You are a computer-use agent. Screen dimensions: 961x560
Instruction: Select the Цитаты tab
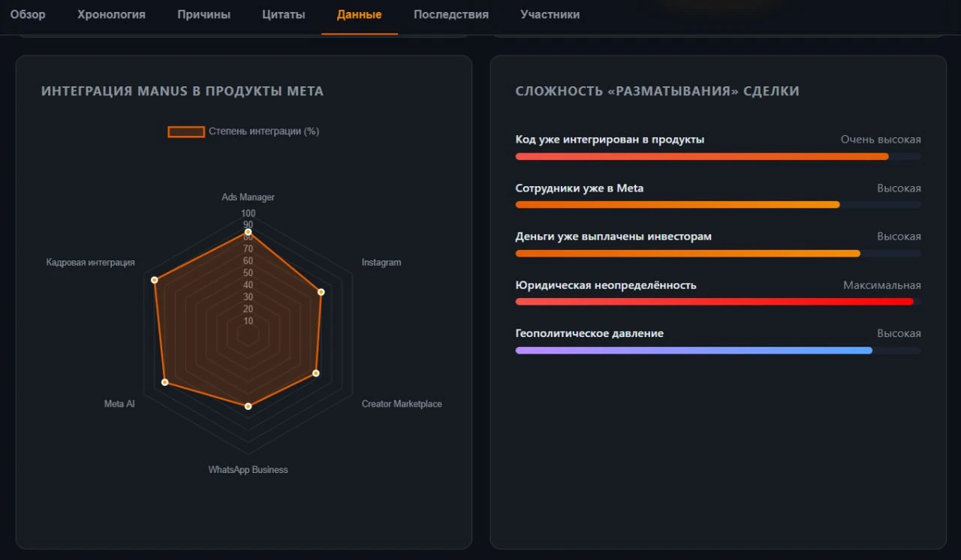pos(284,15)
